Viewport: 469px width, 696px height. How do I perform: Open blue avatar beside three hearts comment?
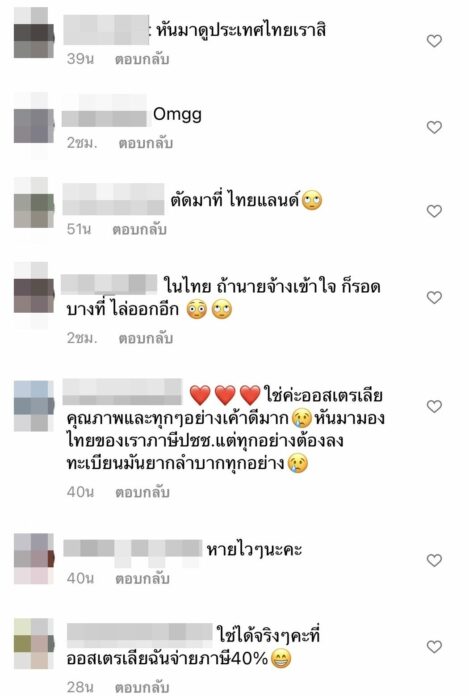coord(34,406)
